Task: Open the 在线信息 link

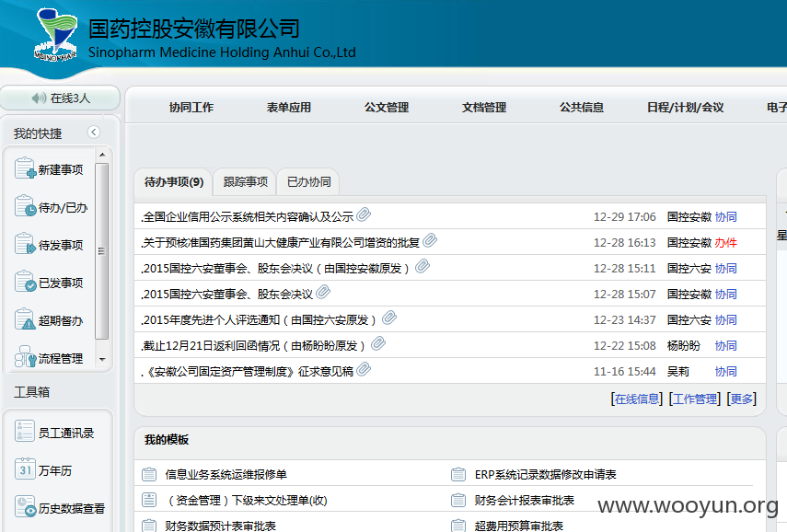Action: pyautogui.click(x=637, y=399)
